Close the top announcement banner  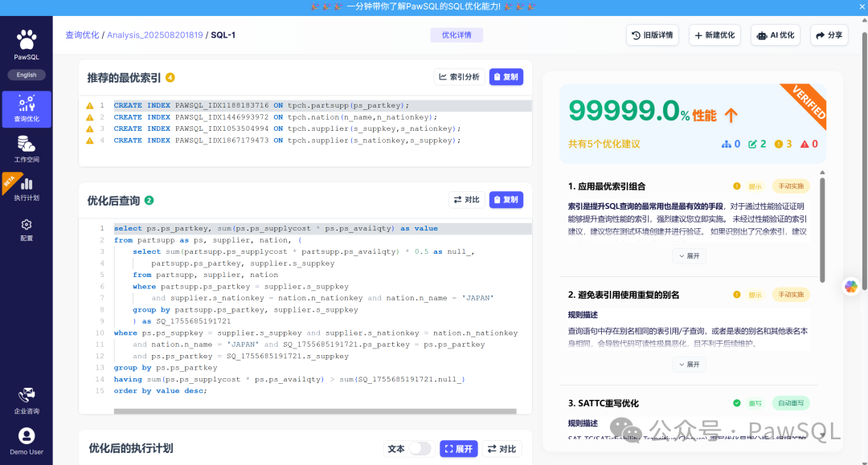[862, 6]
